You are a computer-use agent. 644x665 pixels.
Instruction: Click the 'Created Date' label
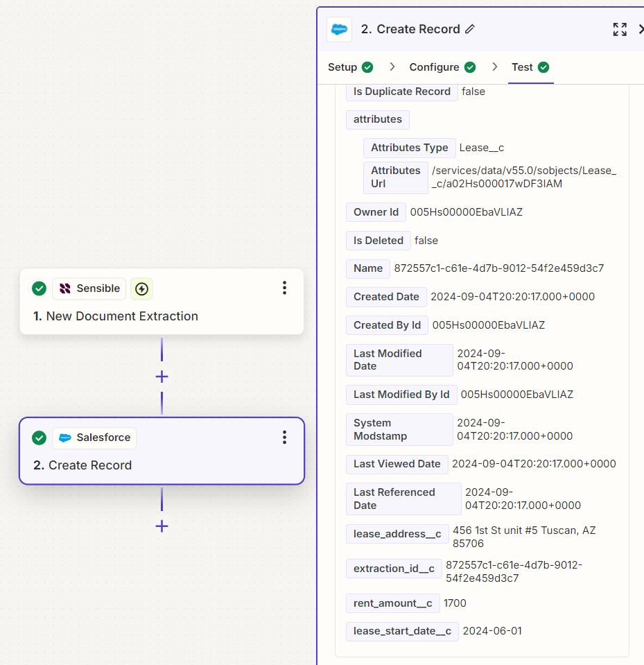click(386, 297)
